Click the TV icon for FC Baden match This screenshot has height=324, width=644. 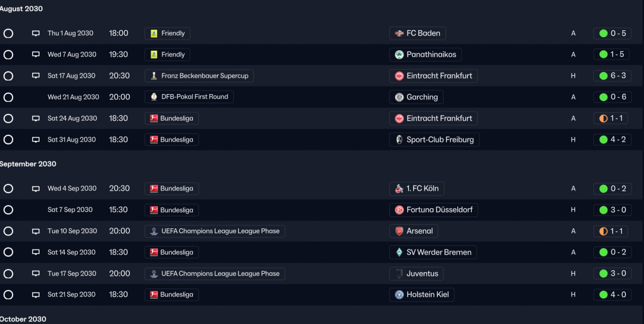point(36,33)
